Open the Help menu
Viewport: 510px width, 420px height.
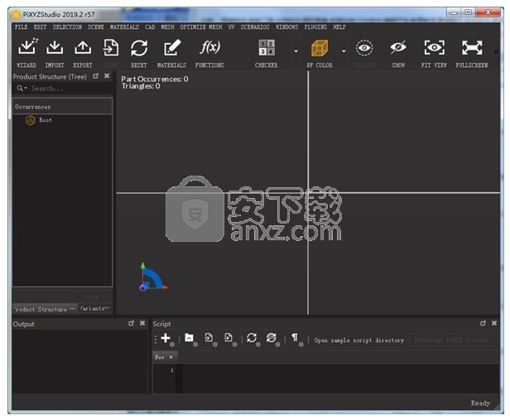pyautogui.click(x=339, y=27)
